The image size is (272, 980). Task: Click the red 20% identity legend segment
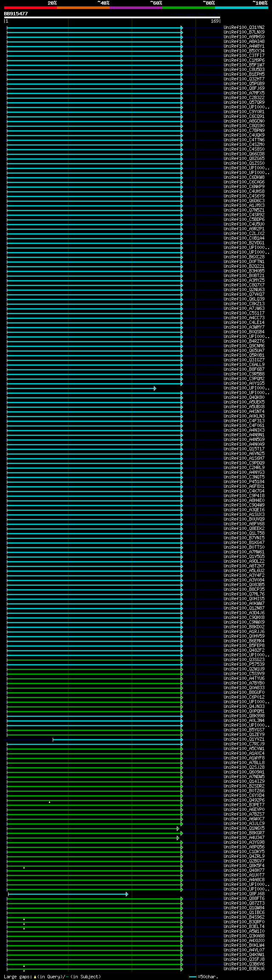pyautogui.click(x=30, y=7)
